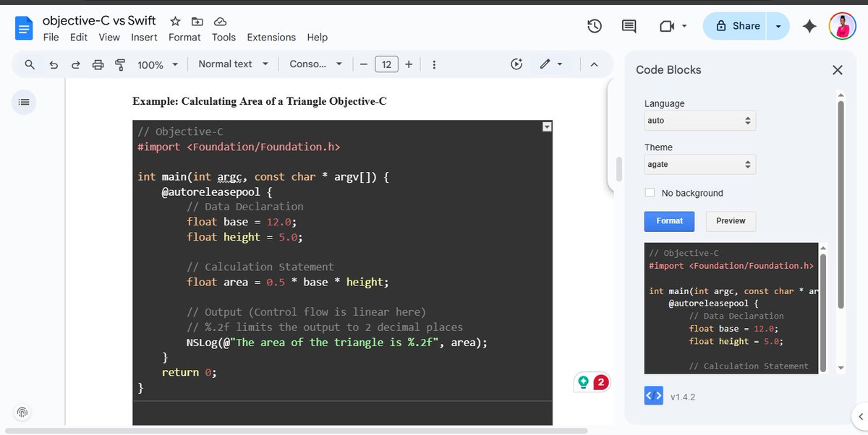Toggle the No background checkbox
Viewport: 868px width, 435px height.
pyautogui.click(x=650, y=193)
